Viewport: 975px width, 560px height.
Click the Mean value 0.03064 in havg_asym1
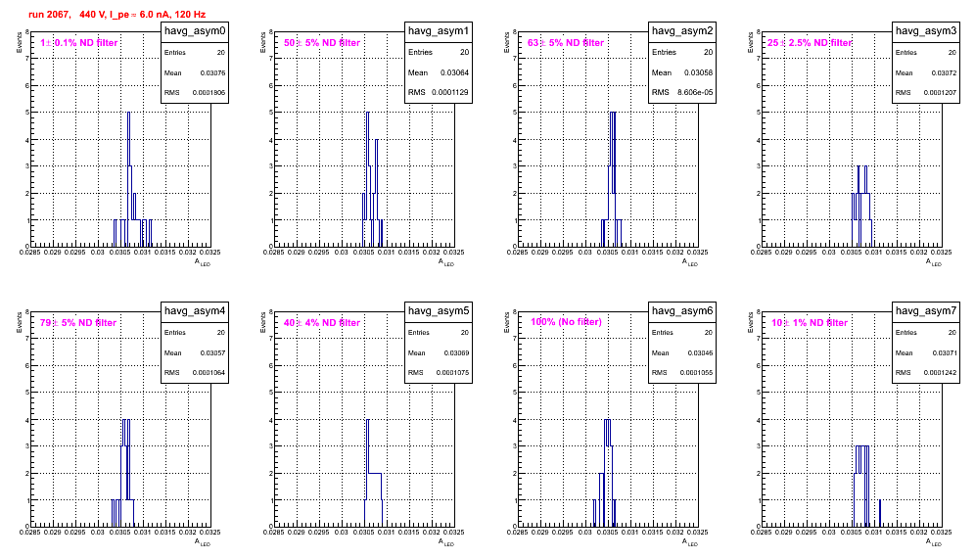click(454, 72)
